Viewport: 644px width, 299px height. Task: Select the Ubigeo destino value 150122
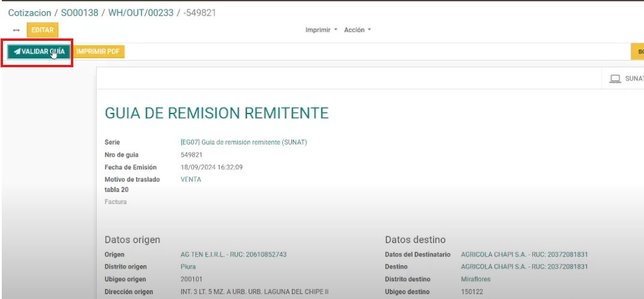pos(472,292)
